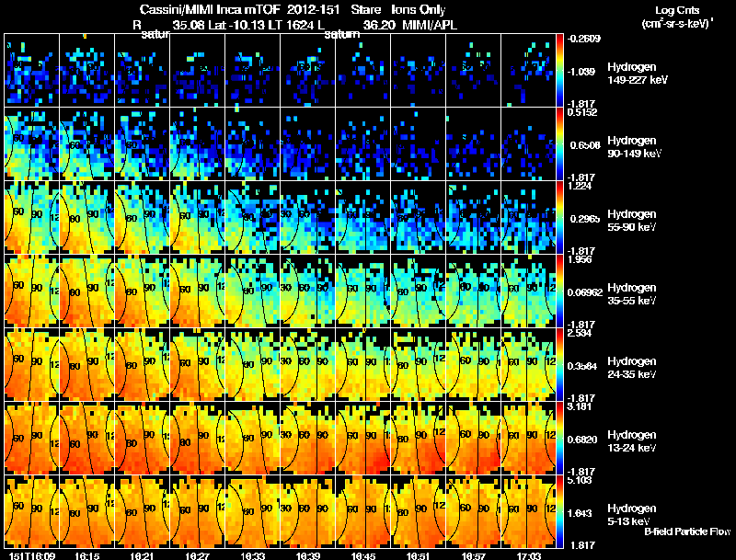Click the Hydrogen 24-35 keV row label
This screenshot has height=560, width=736.
(x=632, y=368)
